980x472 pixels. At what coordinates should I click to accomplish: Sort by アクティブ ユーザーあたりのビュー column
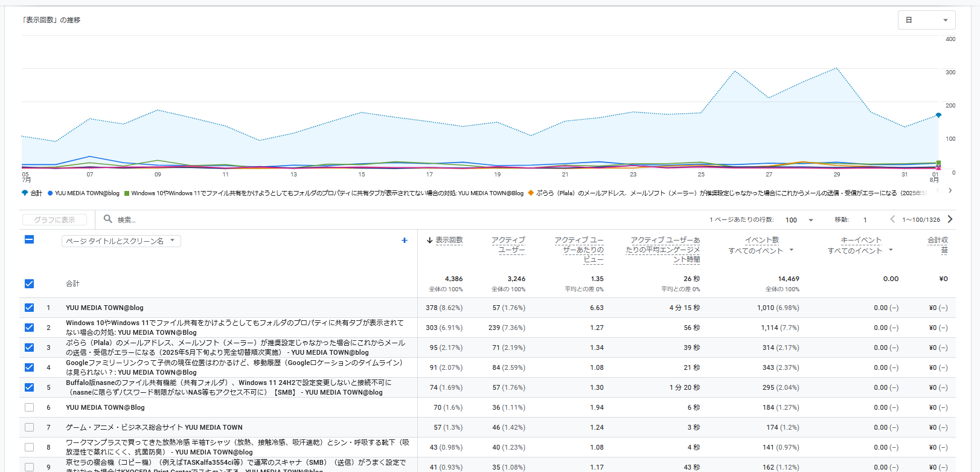(579, 250)
